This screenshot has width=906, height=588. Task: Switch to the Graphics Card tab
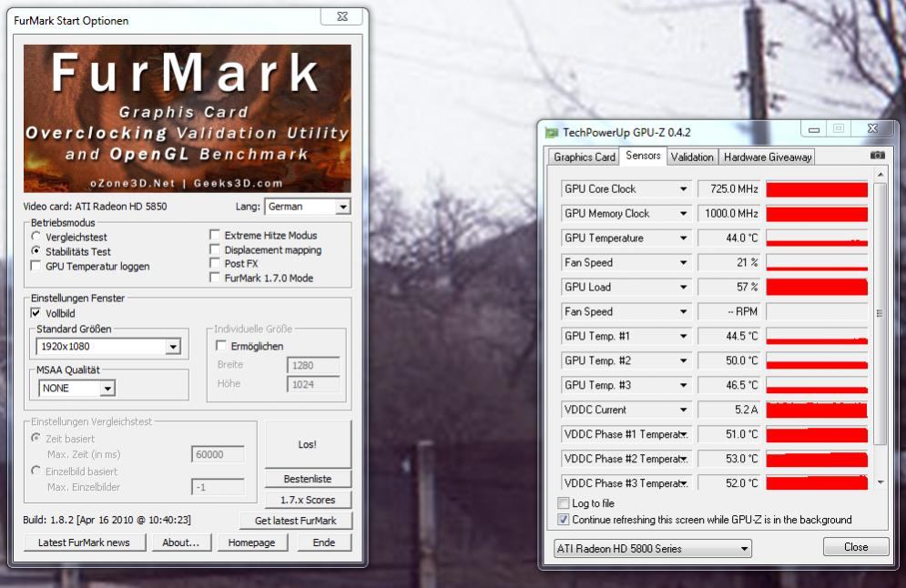pos(584,157)
